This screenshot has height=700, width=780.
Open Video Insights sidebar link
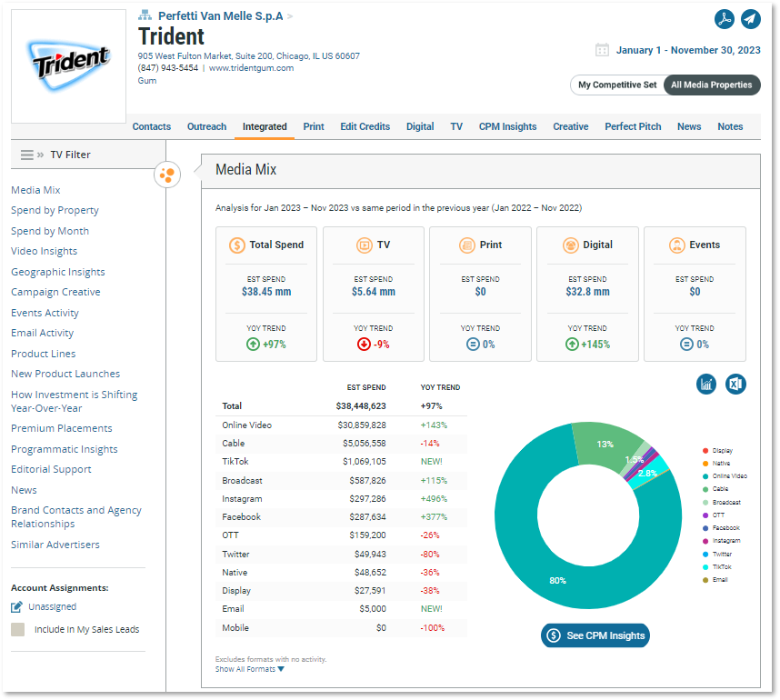click(45, 251)
